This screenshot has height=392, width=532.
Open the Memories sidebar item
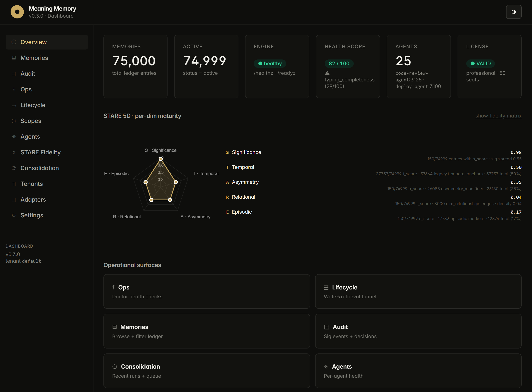[47, 58]
